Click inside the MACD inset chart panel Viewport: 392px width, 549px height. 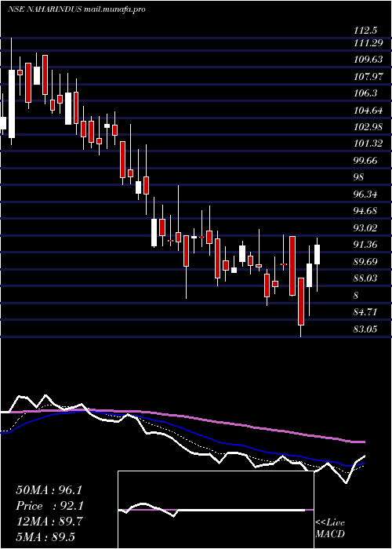pyautogui.click(x=216, y=510)
